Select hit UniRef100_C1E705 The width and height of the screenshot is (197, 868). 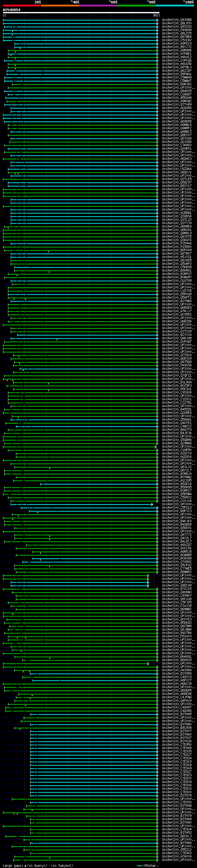(176, 290)
